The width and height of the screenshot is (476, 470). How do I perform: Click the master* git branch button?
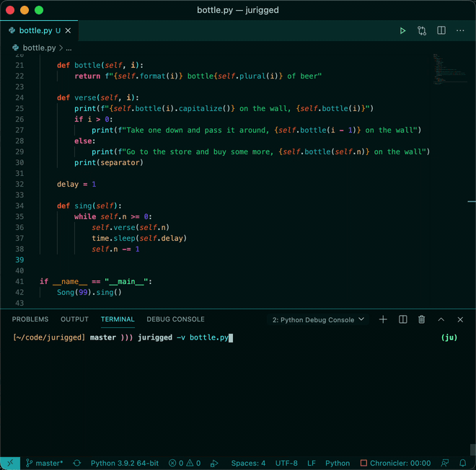click(x=45, y=463)
